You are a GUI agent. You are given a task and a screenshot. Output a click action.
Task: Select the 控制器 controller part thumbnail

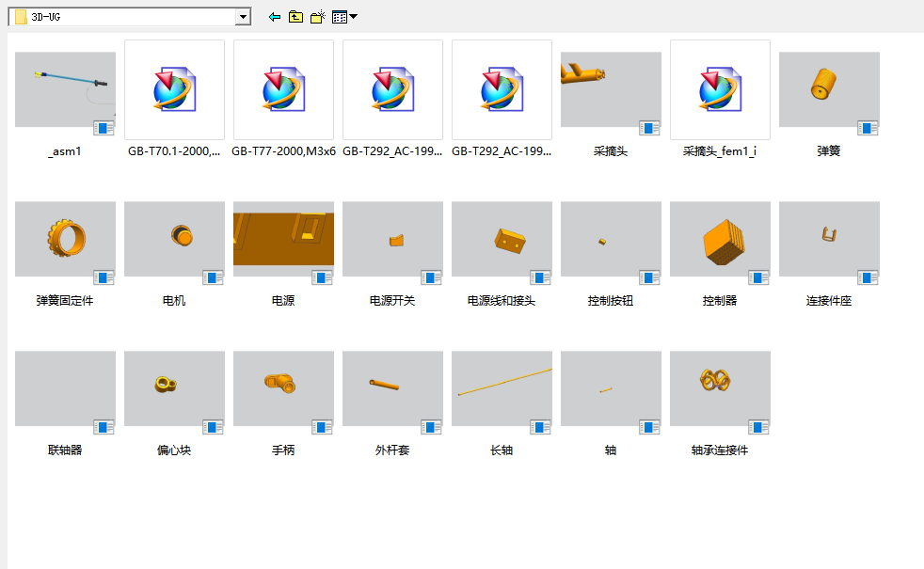click(x=720, y=239)
